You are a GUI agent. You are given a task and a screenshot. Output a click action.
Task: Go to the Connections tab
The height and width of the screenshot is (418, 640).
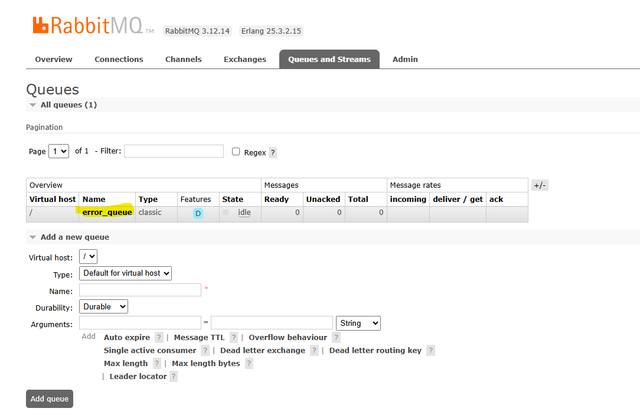[x=119, y=59]
